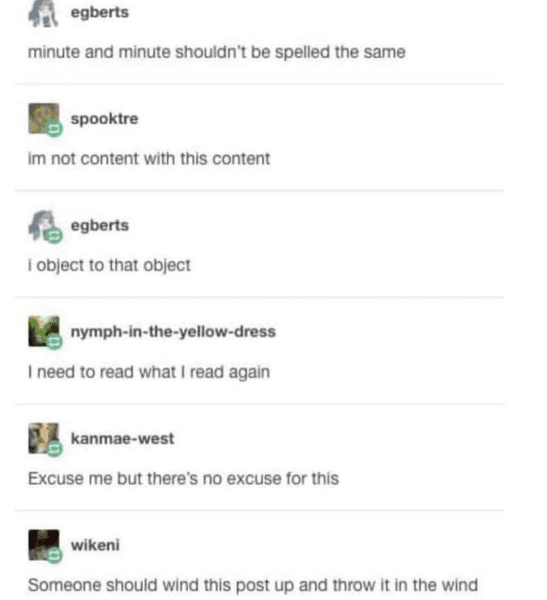Click wikeni's dark avatar picture

point(44,545)
